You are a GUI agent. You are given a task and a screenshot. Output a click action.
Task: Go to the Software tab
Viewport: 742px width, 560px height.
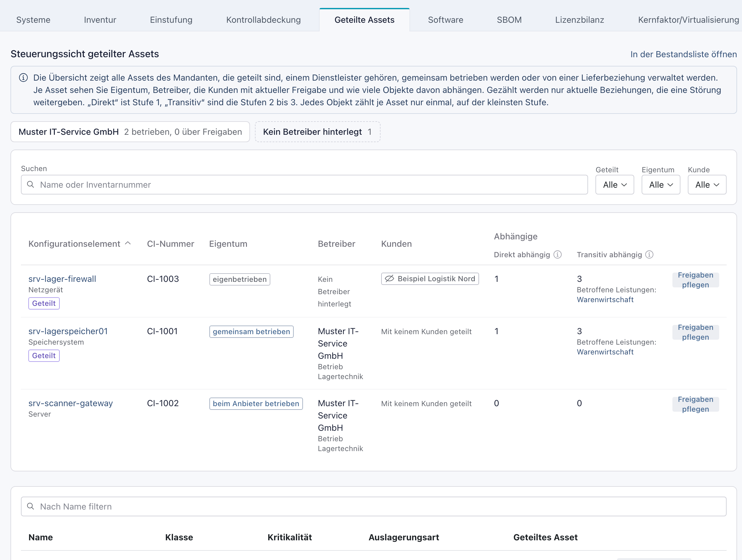[x=446, y=20]
